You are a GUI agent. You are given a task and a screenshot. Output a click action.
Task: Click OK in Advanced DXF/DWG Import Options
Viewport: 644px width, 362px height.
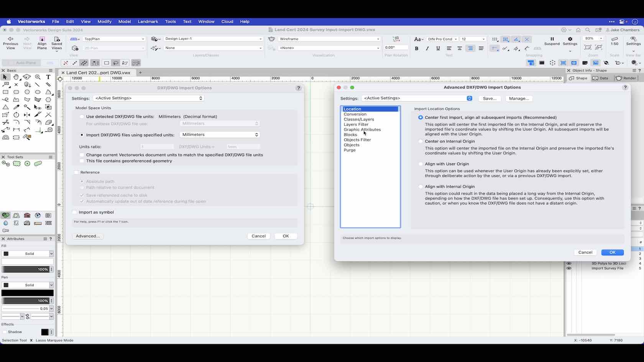[x=613, y=252]
